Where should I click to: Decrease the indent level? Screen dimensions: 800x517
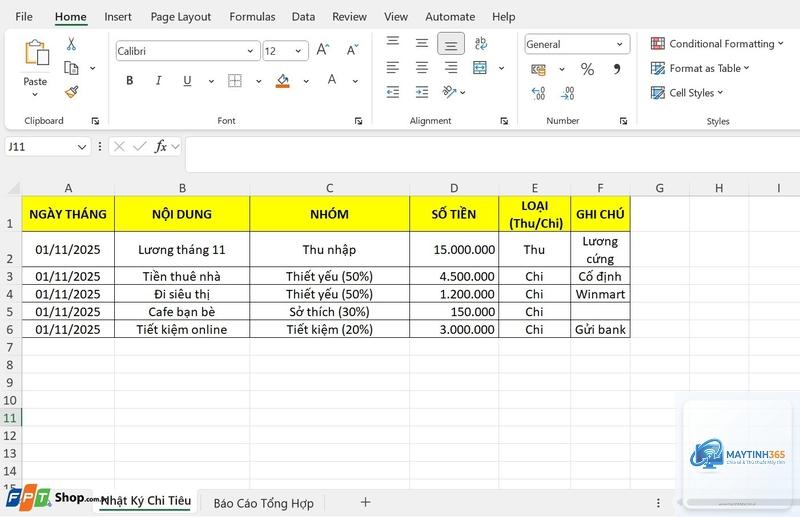pyautogui.click(x=393, y=92)
